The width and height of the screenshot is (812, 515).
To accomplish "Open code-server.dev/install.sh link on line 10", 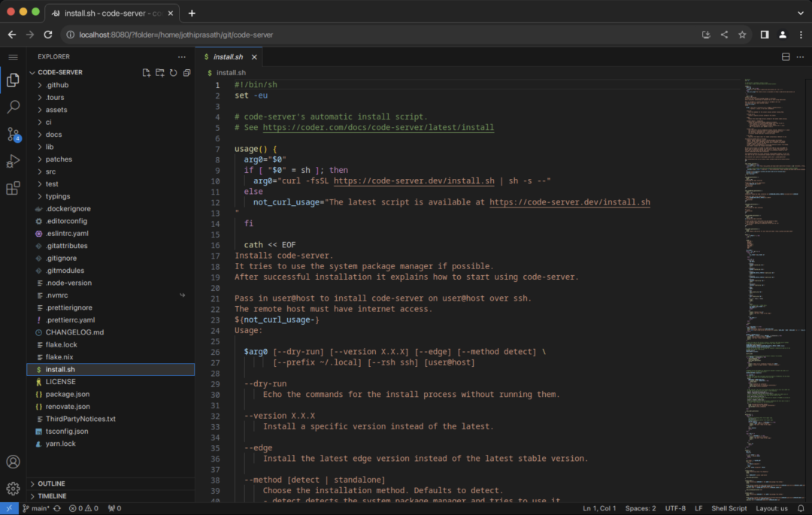I will pyautogui.click(x=414, y=180).
